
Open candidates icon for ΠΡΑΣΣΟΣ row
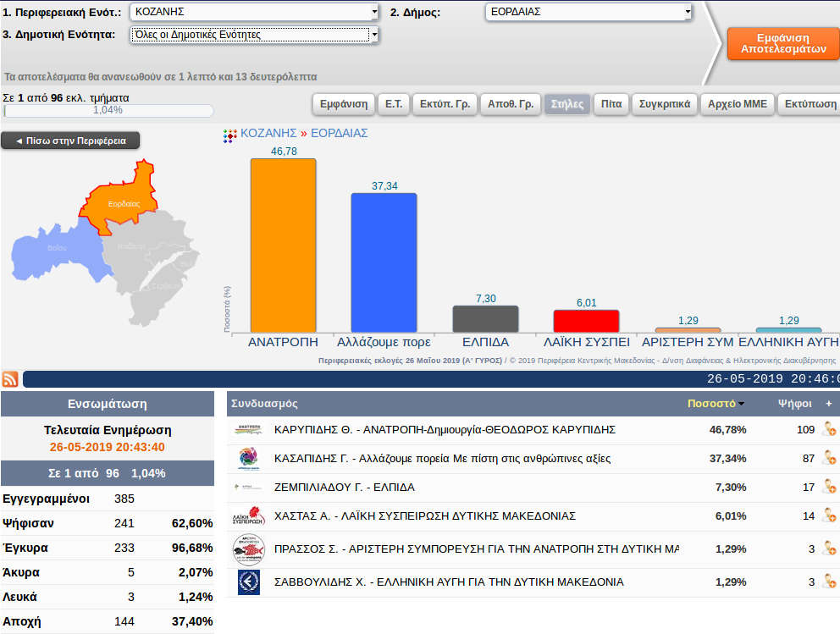[828, 549]
